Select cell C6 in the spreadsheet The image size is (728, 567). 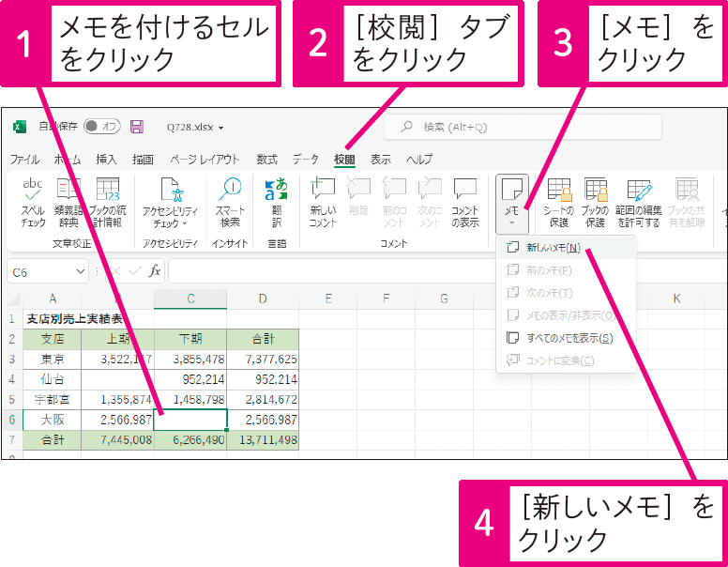click(190, 420)
